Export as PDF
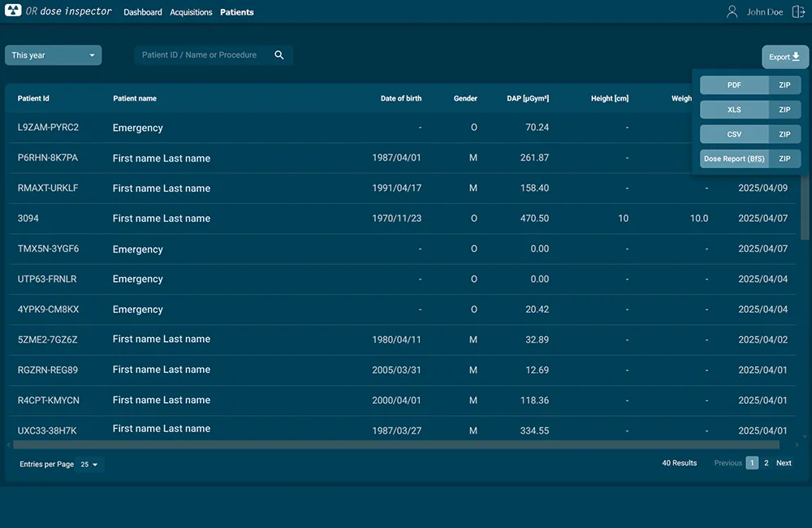This screenshot has width=812, height=528. [734, 85]
